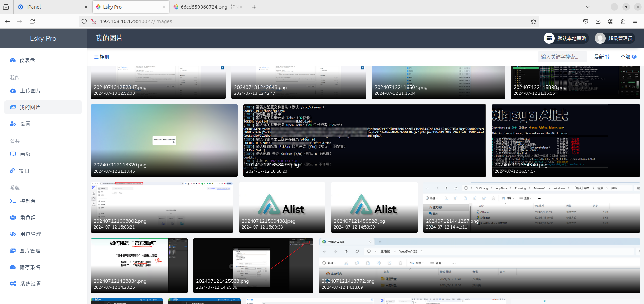The width and height of the screenshot is (644, 304).
Task: Click the 默认本地策略 button label
Action: [x=572, y=38]
